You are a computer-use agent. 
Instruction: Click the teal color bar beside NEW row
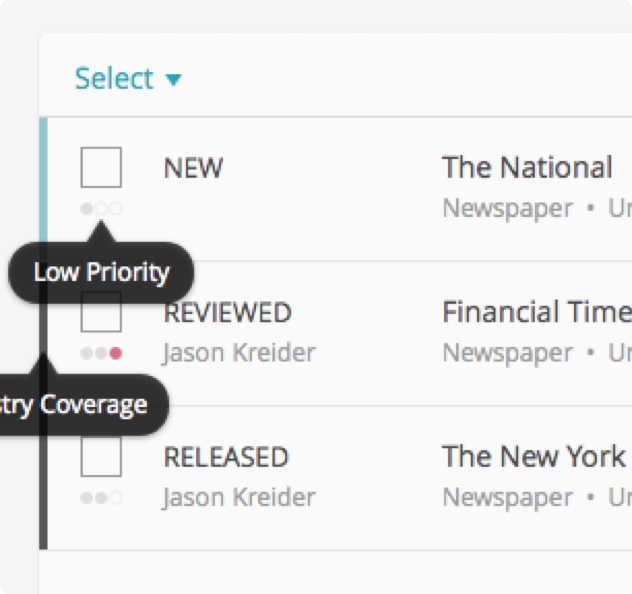tap(43, 180)
